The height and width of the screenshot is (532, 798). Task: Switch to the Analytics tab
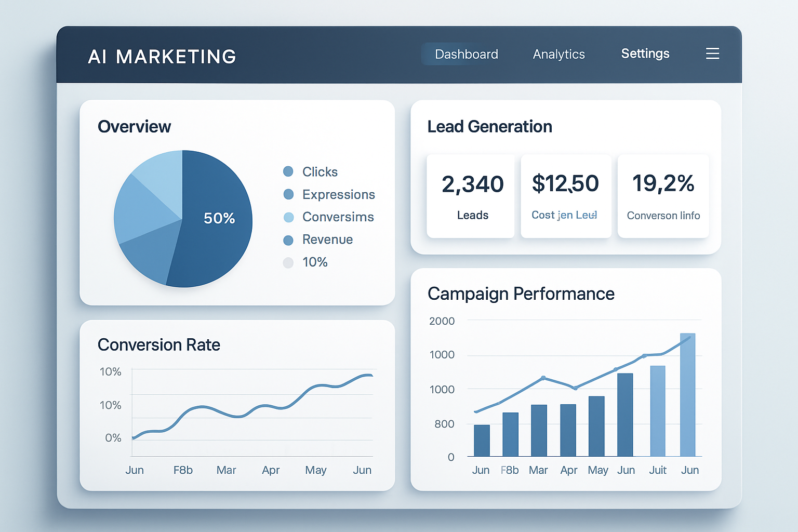click(x=558, y=54)
